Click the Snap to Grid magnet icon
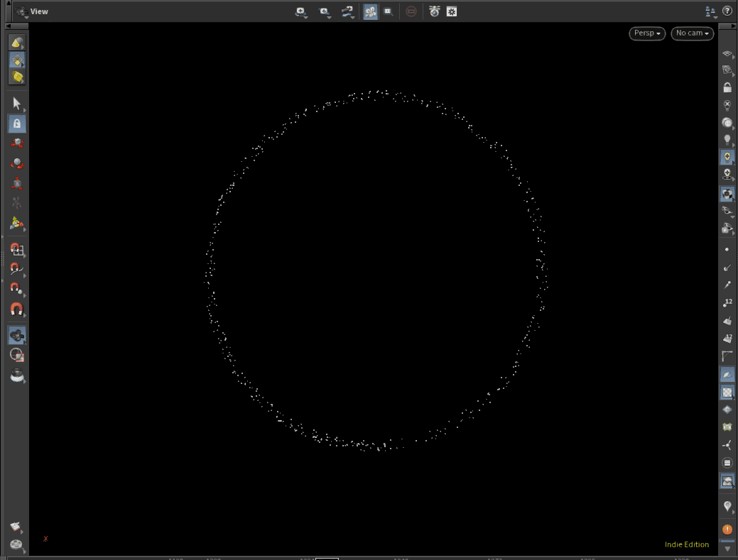Screen dimensions: 738x560 pyautogui.click(x=17, y=250)
